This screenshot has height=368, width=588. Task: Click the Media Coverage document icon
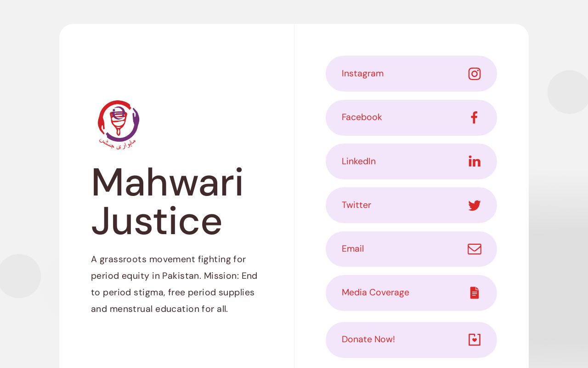click(x=475, y=293)
